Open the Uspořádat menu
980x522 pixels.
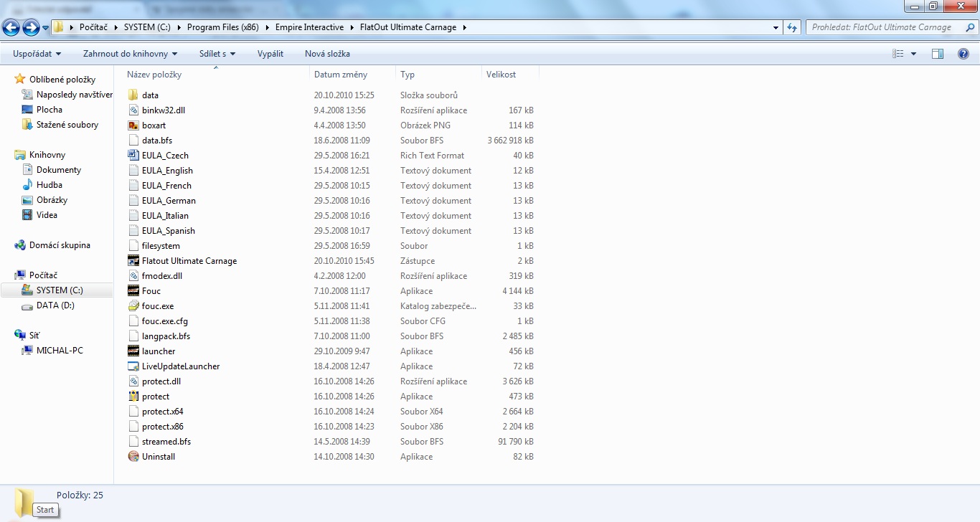click(x=37, y=54)
